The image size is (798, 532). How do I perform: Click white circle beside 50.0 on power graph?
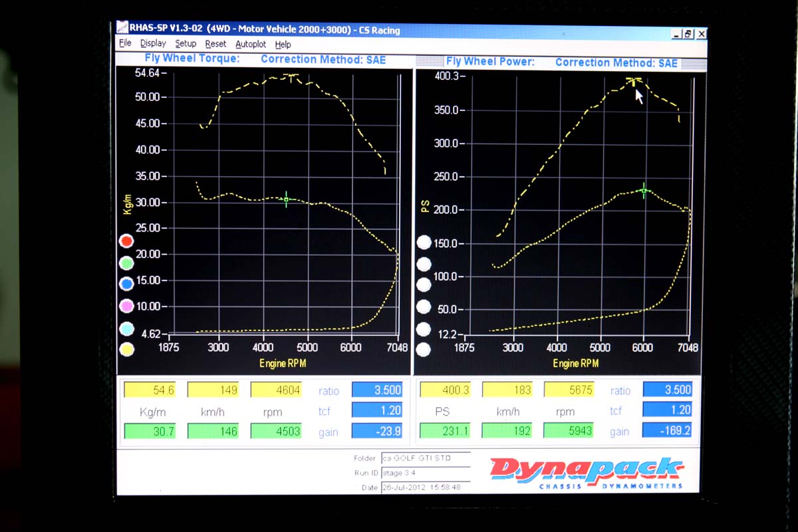(x=424, y=307)
